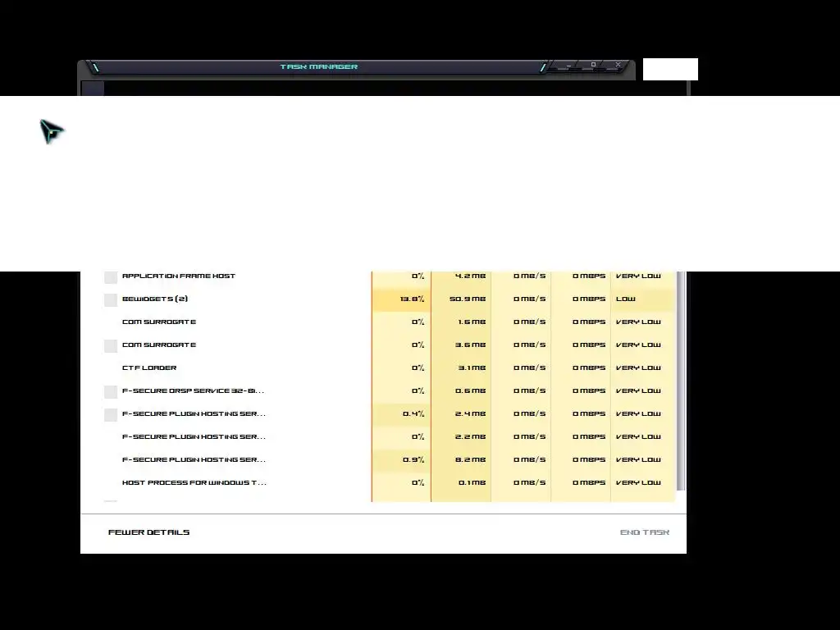The image size is (840, 630).
Task: Click 0% CPU value of Application Frame Host
Action: pyautogui.click(x=418, y=276)
